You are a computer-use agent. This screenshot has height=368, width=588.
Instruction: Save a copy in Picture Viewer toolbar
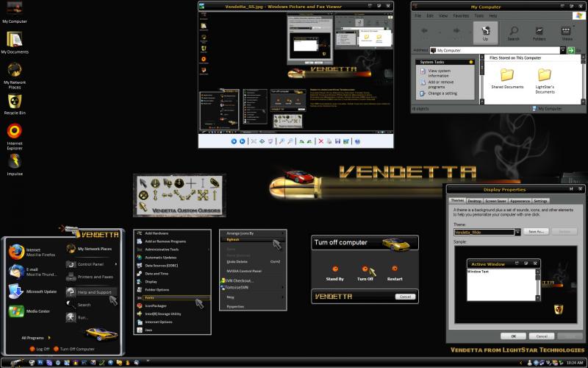pyautogui.click(x=337, y=141)
